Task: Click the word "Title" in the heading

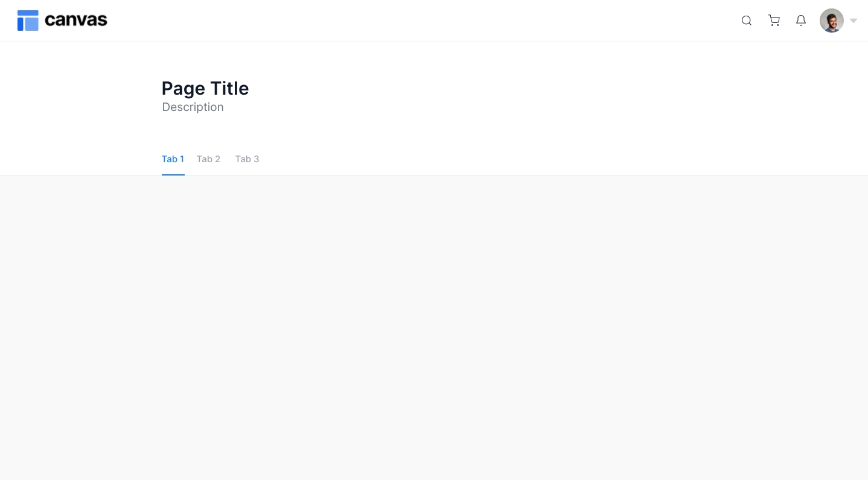Action: (x=229, y=89)
